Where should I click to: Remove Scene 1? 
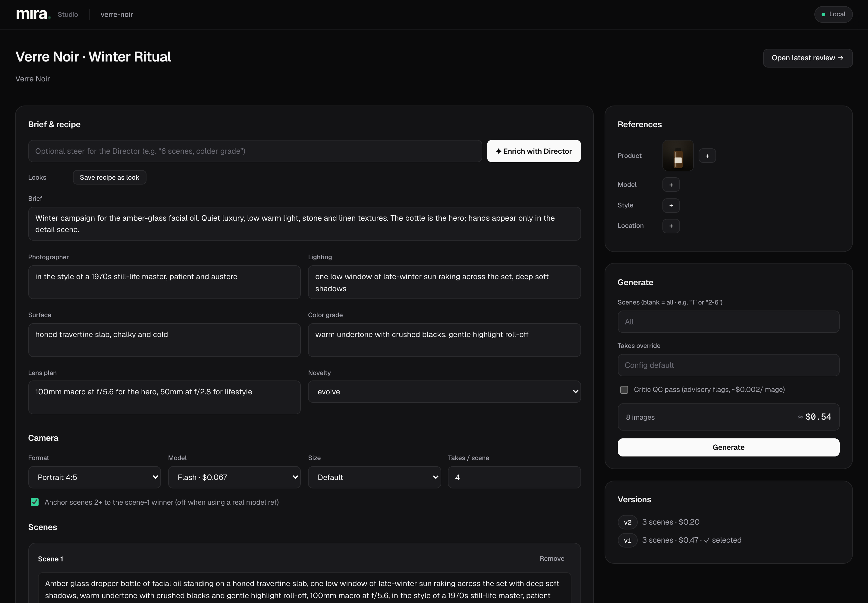click(552, 558)
